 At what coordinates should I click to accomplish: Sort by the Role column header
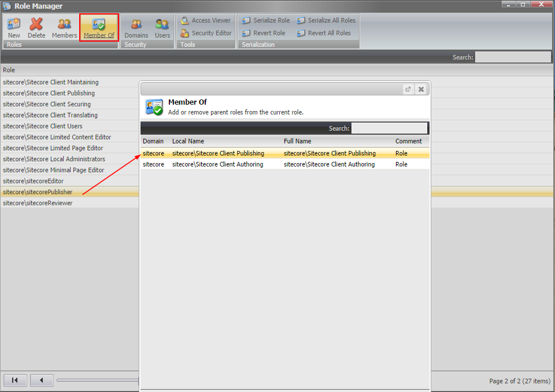tap(9, 70)
